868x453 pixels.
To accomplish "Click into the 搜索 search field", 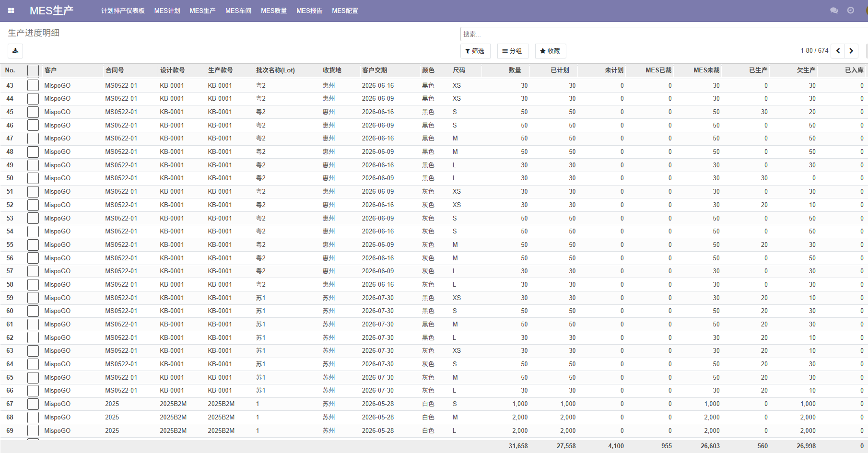I will click(664, 34).
